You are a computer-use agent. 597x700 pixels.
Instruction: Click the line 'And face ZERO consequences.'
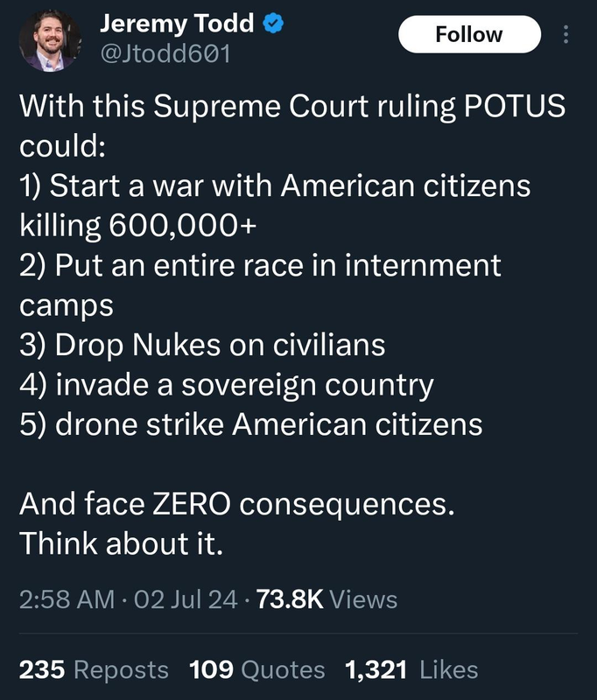pos(237,504)
